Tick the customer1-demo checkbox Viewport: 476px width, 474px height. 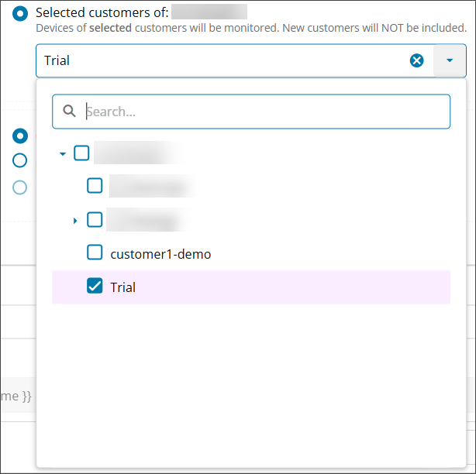click(95, 252)
